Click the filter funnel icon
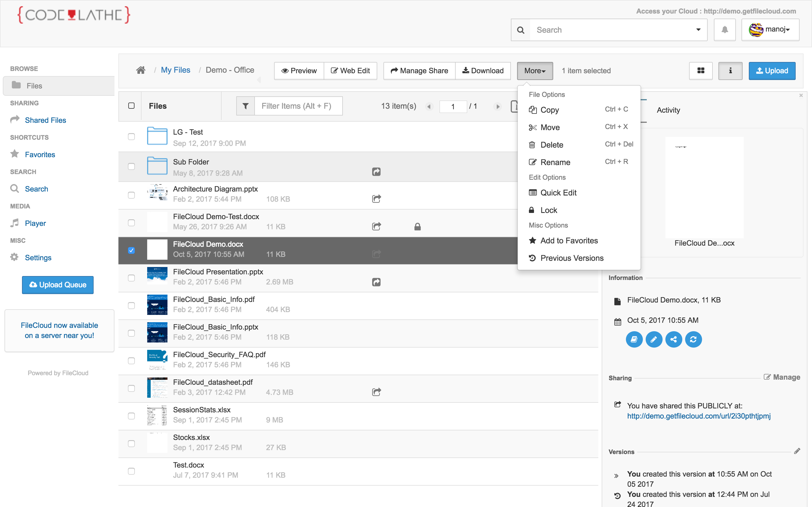This screenshot has height=507, width=812. coord(245,106)
